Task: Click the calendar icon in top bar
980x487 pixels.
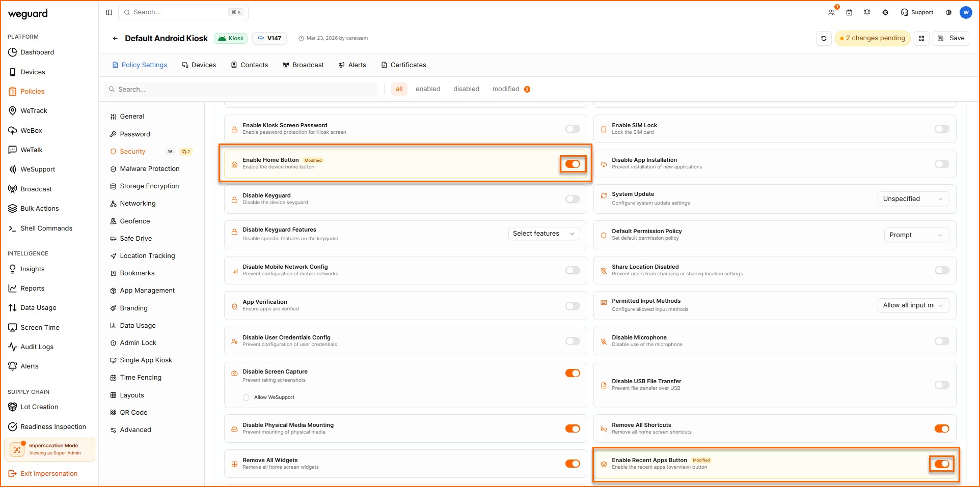Action: click(849, 12)
